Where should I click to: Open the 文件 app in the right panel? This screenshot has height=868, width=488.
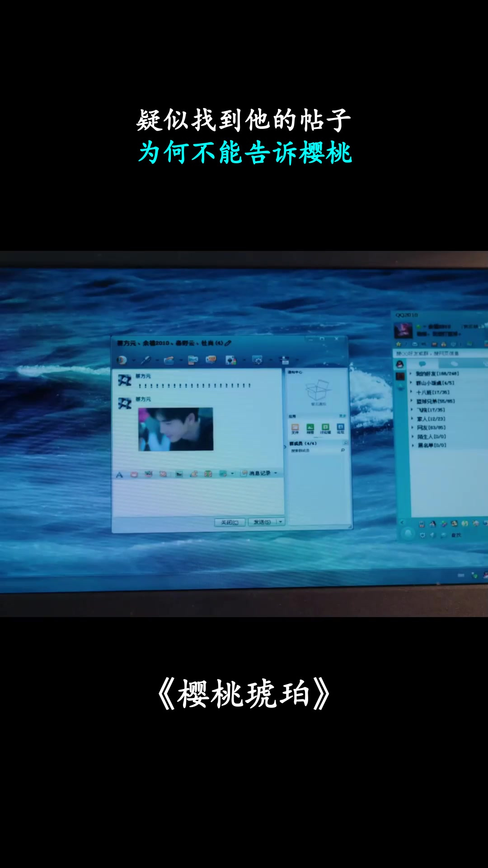point(295,429)
